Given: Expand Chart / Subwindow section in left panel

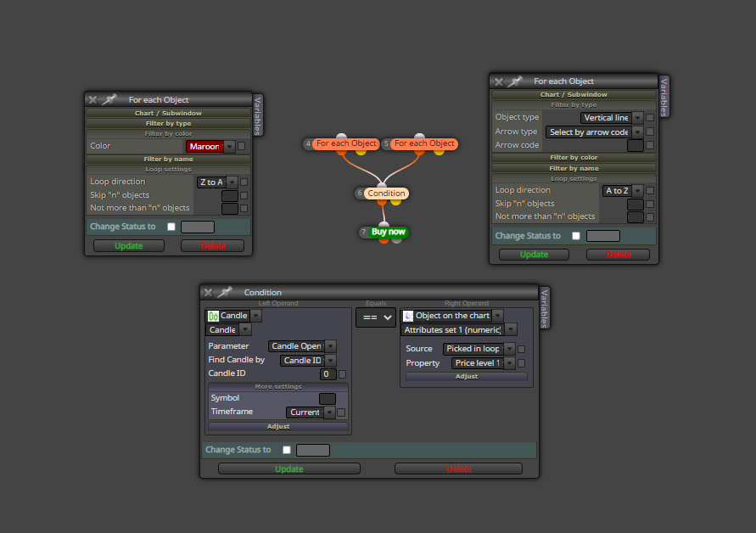Looking at the screenshot, I should [x=168, y=113].
